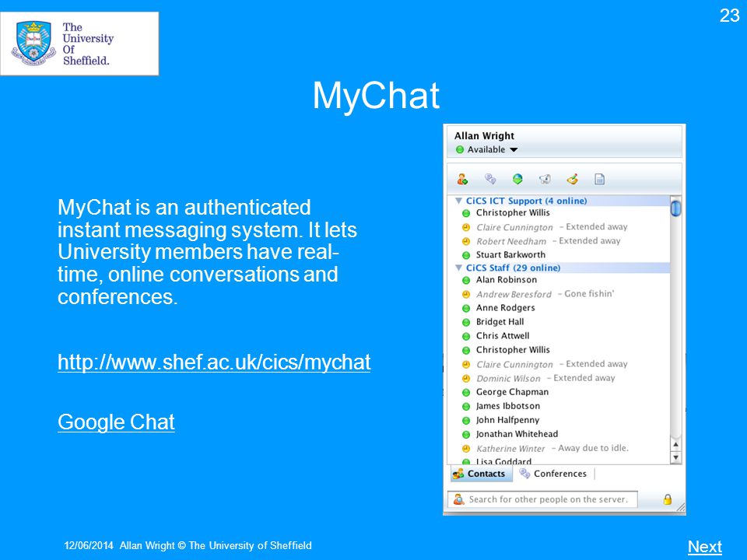747x560 pixels.
Task: Click green status icon beside Jonathan Whitehead
Action: click(x=466, y=434)
